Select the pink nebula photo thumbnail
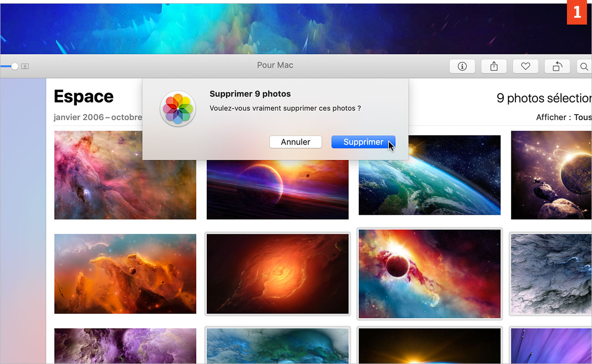The image size is (592, 364). [125, 175]
